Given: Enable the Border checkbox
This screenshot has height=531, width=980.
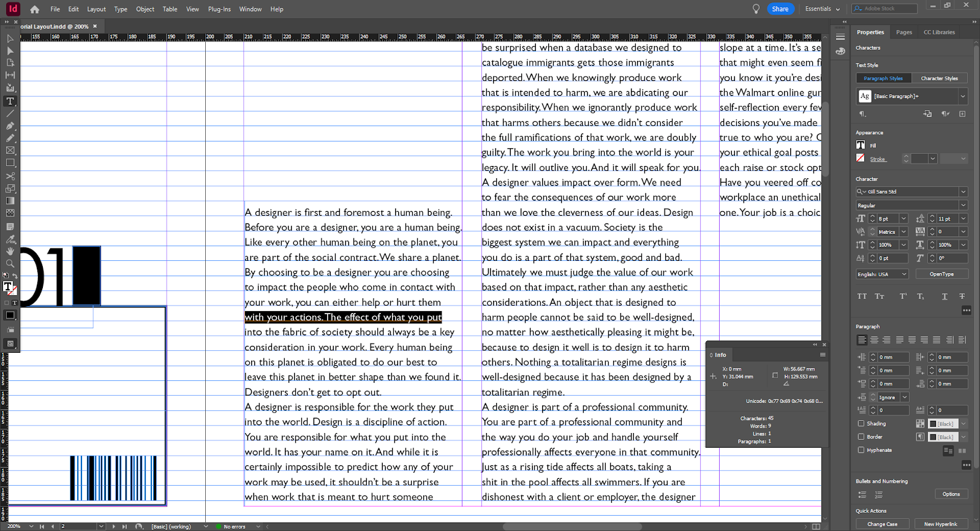Looking at the screenshot, I should pos(861,437).
